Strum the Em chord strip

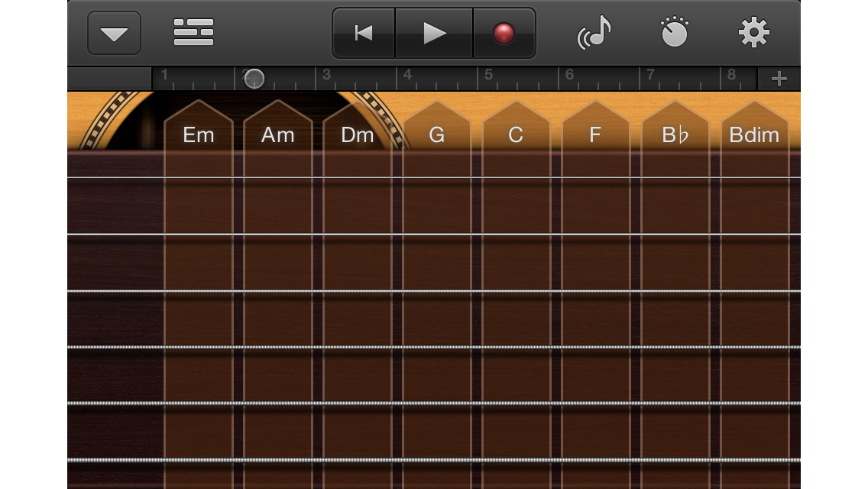click(x=199, y=293)
